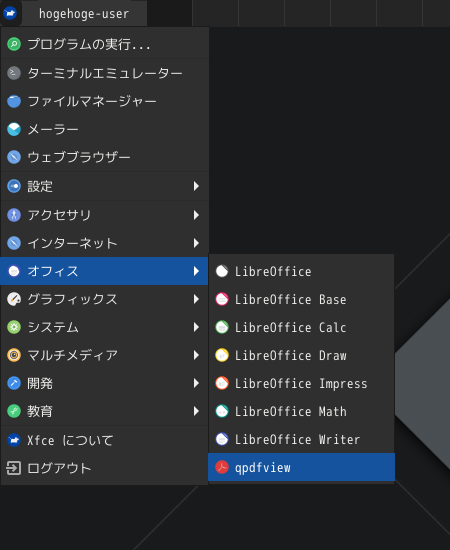Click the マルチメディア category label
The width and height of the screenshot is (450, 550).
tap(72, 355)
